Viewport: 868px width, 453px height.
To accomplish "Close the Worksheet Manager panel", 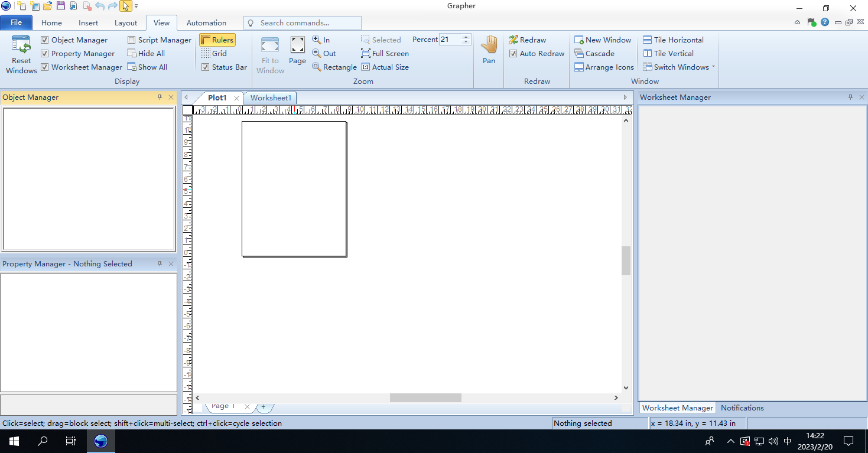I will [x=862, y=97].
